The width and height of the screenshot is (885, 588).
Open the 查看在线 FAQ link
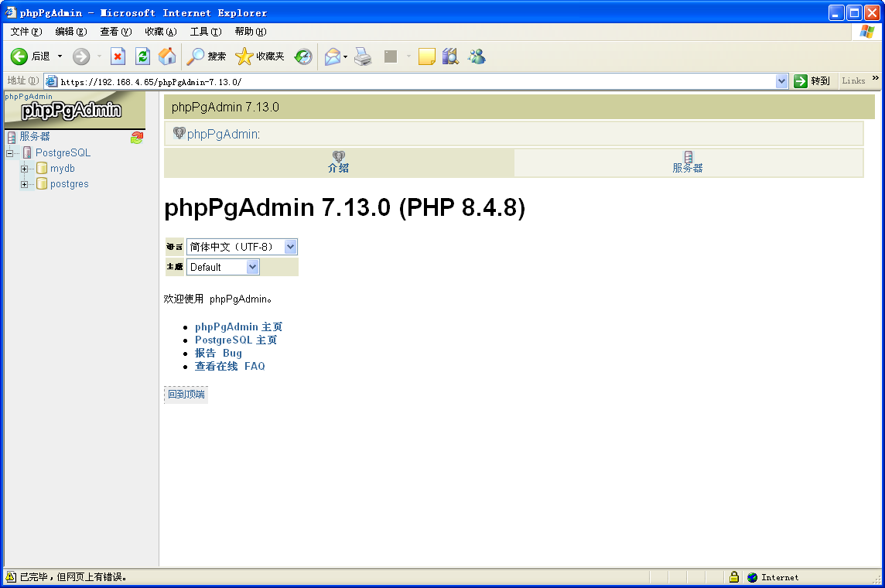230,366
